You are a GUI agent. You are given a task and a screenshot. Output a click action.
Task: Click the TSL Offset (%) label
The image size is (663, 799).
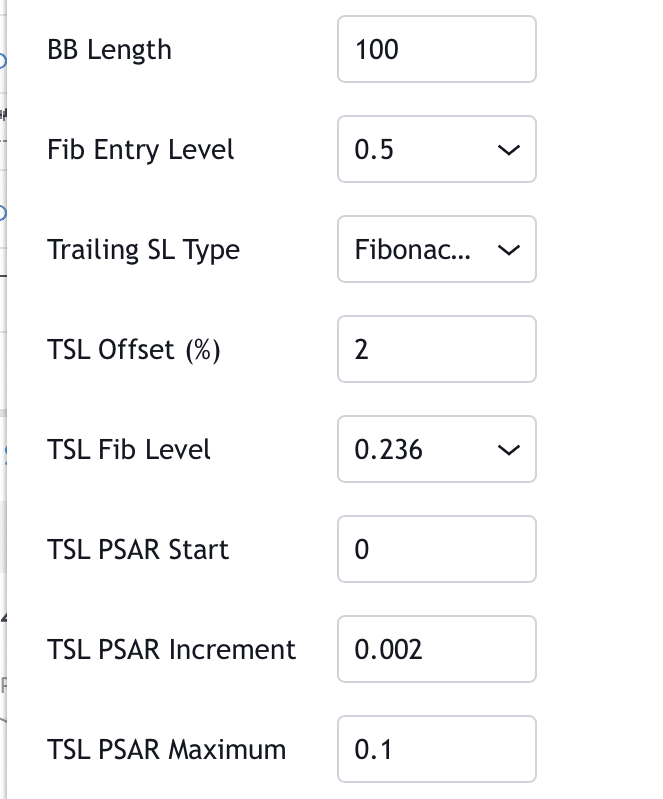pos(134,350)
